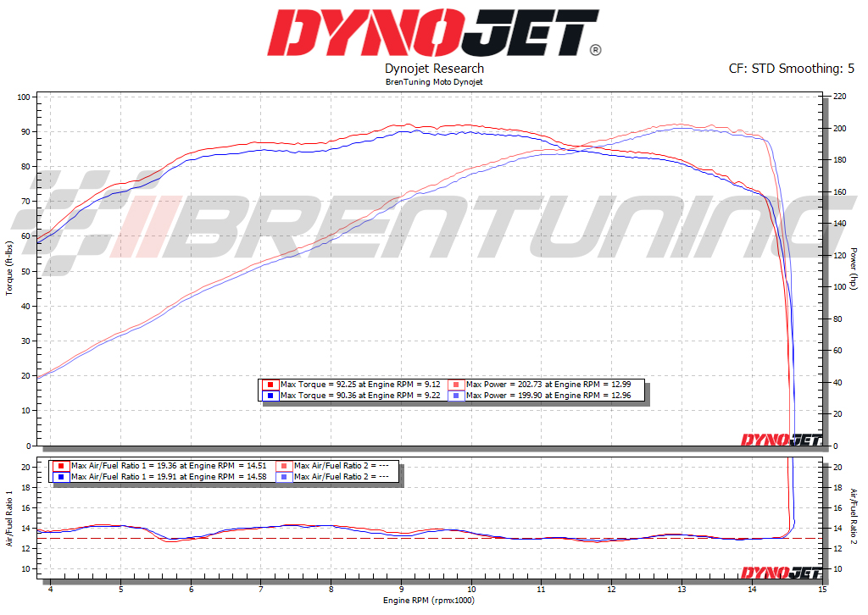Image resolution: width=868 pixels, height=615 pixels.
Task: Click the blue Max Air/Fuel Ratio 1 19.91 swatch
Action: click(x=60, y=477)
